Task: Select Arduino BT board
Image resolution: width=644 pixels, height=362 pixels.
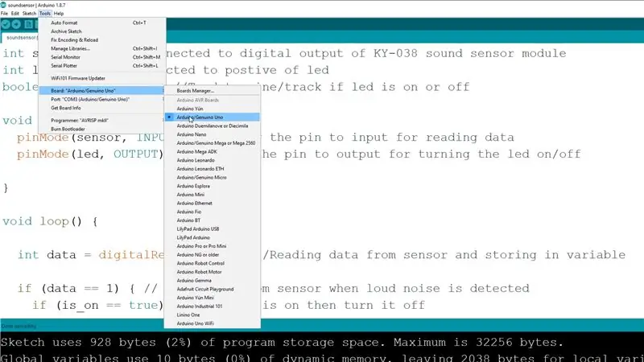Action: (x=212, y=220)
